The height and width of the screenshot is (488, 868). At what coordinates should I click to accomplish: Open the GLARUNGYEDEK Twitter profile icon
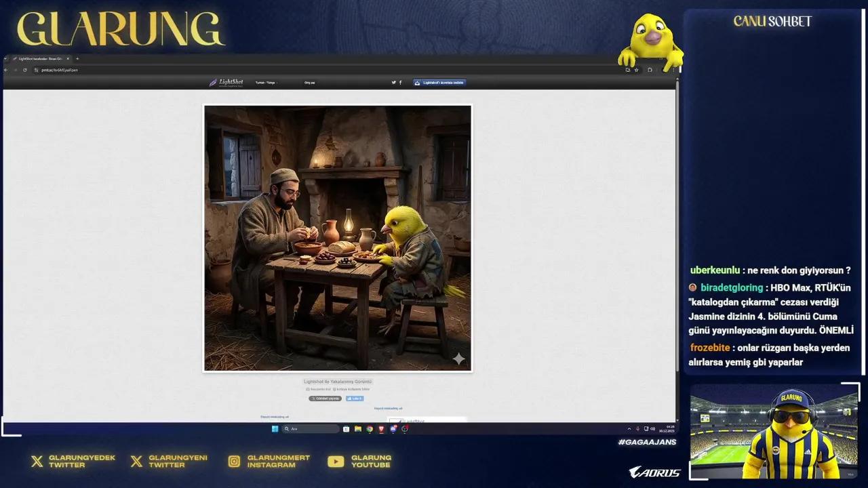37,462
